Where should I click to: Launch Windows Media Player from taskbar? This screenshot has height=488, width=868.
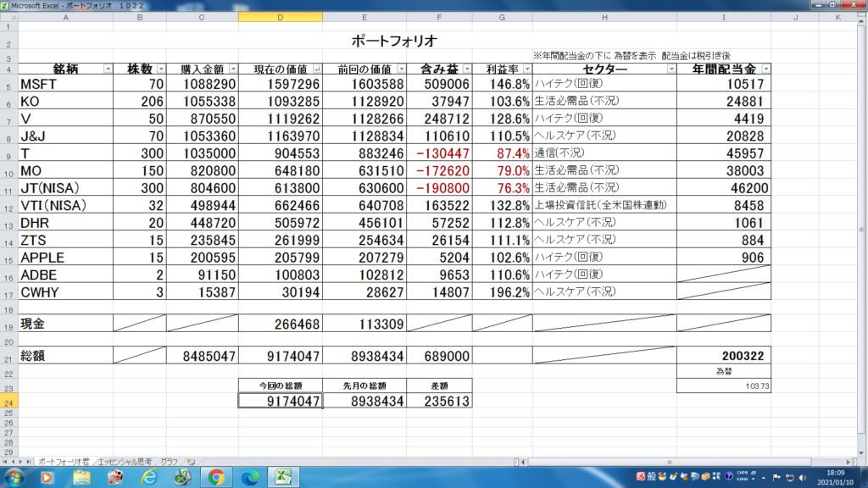(47, 477)
